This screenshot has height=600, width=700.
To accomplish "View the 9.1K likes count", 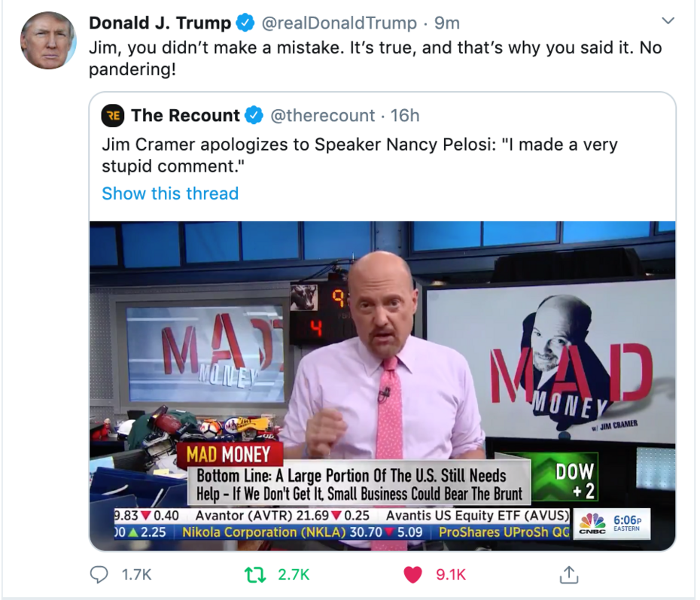I will tap(451, 574).
